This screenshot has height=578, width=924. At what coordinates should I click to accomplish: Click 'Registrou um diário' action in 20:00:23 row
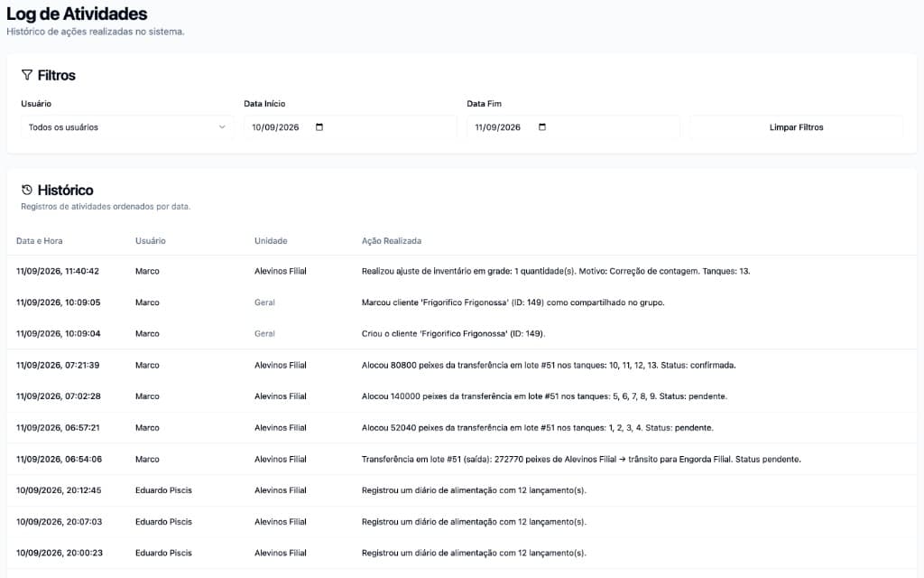click(x=474, y=553)
